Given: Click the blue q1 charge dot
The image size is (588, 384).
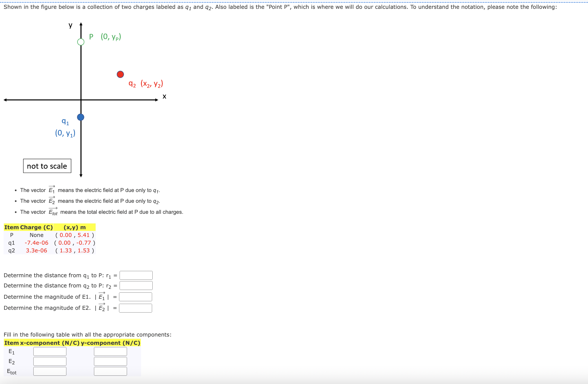Looking at the screenshot, I should coord(80,117).
